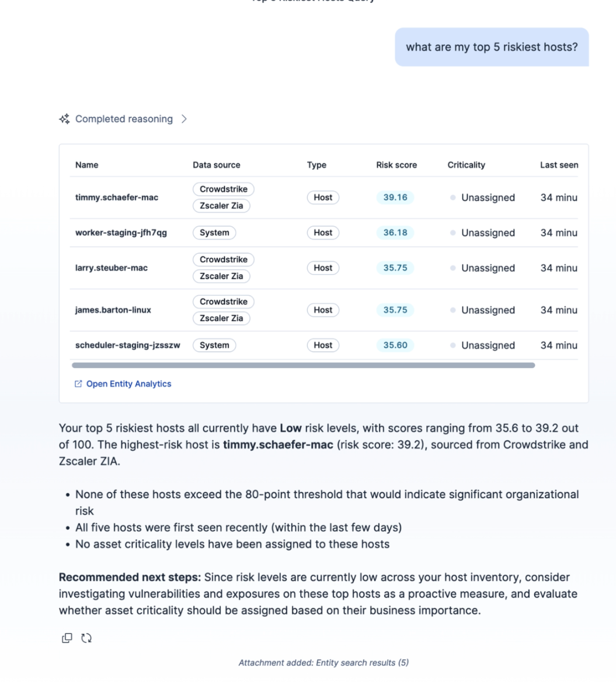Expand the Completed reasoning chevron
This screenshot has height=682, width=616.
point(184,119)
